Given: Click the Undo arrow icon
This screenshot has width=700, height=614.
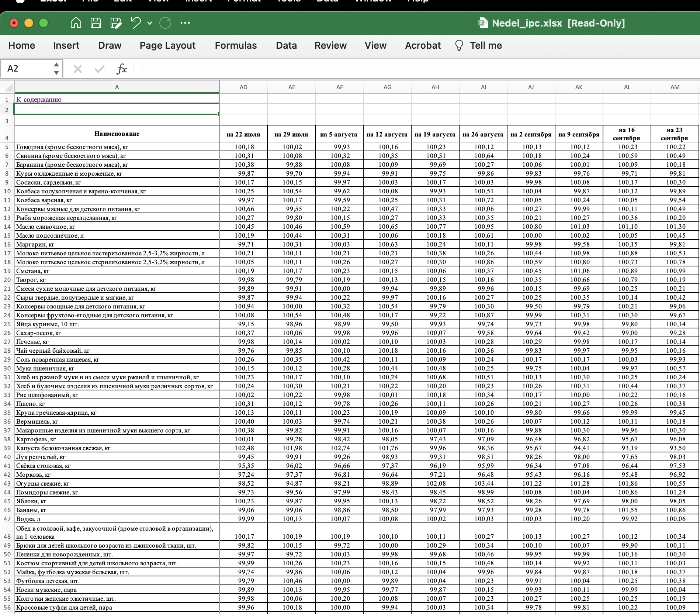Looking at the screenshot, I should click(x=136, y=23).
